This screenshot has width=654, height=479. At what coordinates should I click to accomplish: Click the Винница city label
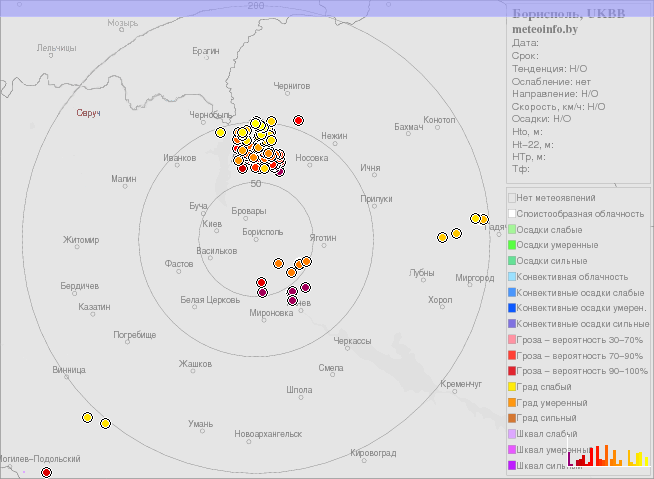pyautogui.click(x=69, y=370)
